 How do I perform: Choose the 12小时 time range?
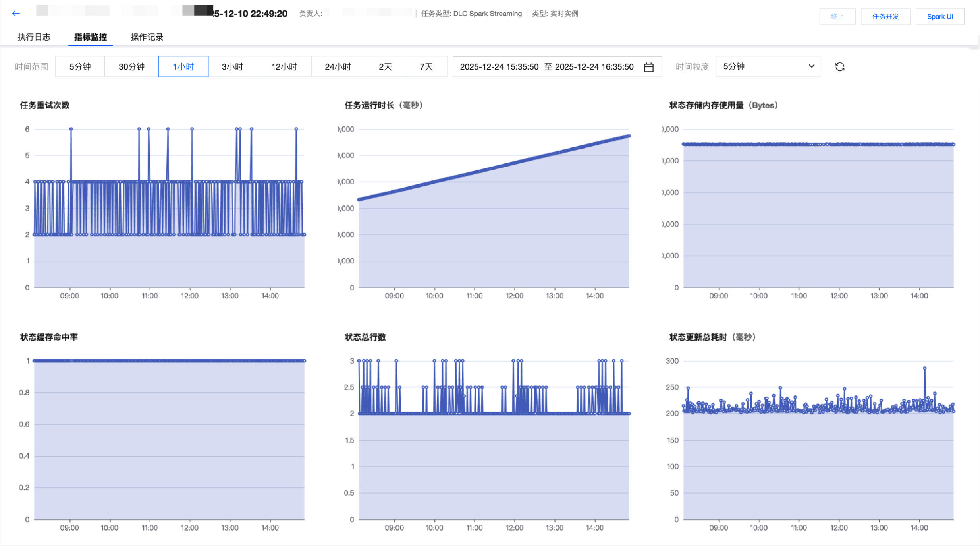tap(284, 67)
